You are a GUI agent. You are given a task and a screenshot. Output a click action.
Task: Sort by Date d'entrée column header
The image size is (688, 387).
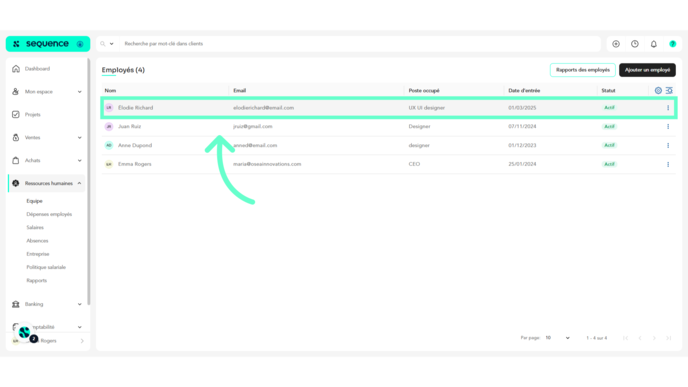click(524, 90)
